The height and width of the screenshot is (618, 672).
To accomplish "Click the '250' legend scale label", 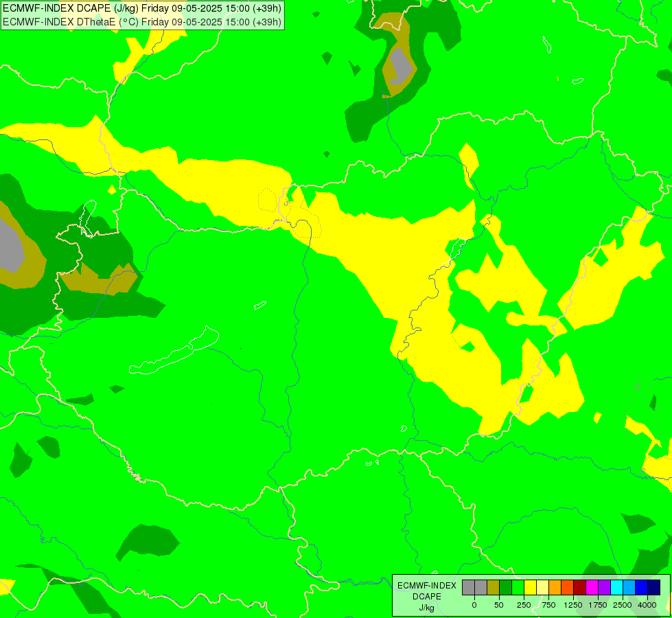I will 524,605.
